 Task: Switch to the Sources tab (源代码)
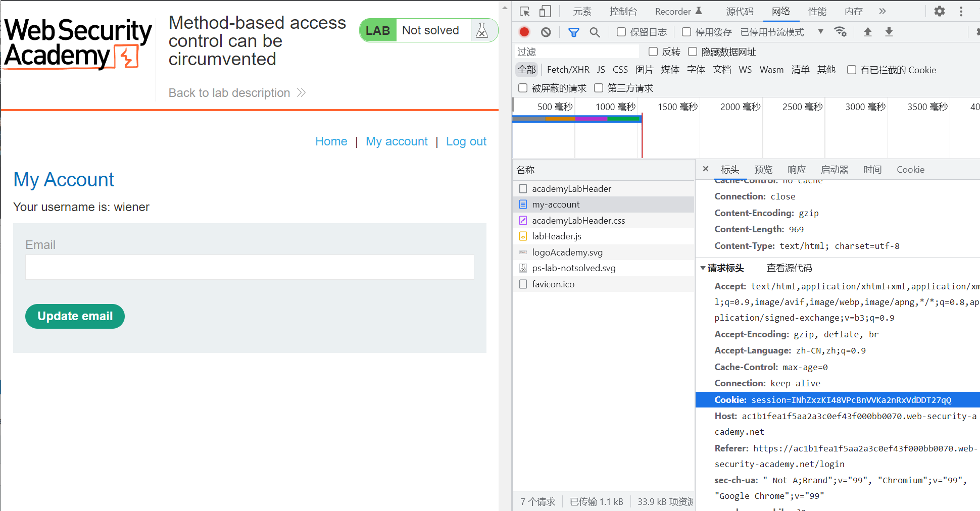[740, 11]
